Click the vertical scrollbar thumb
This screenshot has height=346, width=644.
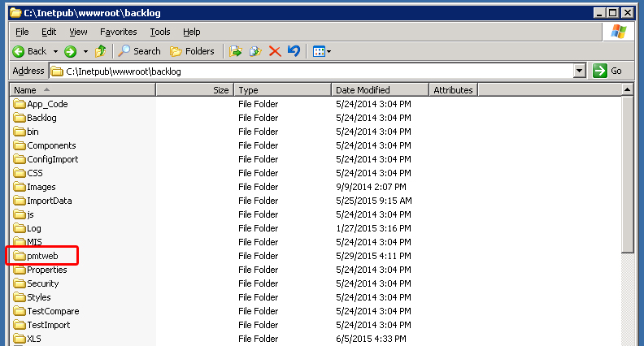[x=627, y=175]
